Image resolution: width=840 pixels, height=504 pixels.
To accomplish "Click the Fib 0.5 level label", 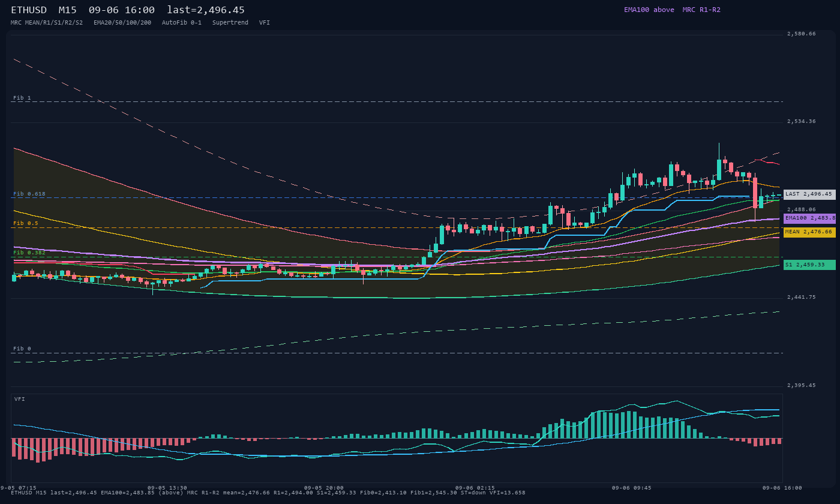I will click(x=26, y=223).
